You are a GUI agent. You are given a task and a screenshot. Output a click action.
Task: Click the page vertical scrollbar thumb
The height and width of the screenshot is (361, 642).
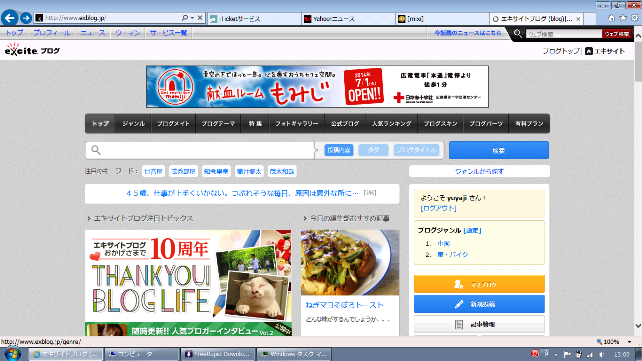click(638, 61)
